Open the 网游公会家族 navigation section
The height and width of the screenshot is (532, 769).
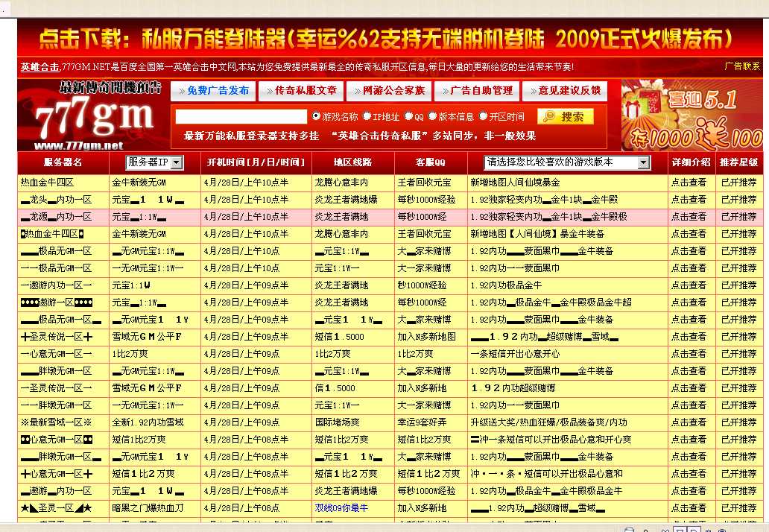tap(388, 91)
